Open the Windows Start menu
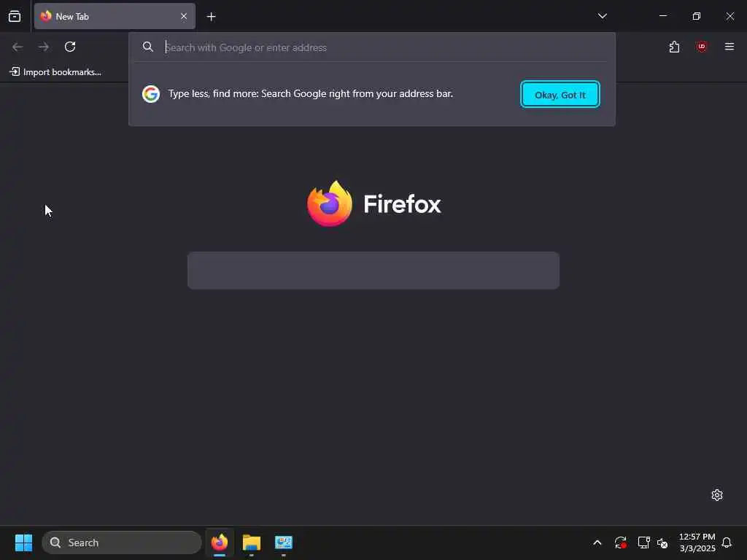747x560 pixels. pos(23,542)
